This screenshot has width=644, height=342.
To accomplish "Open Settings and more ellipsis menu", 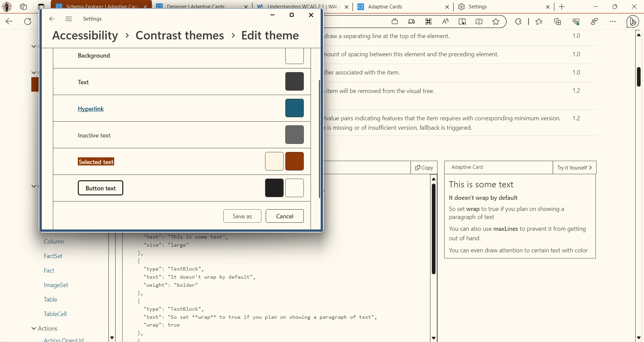I will pyautogui.click(x=613, y=22).
